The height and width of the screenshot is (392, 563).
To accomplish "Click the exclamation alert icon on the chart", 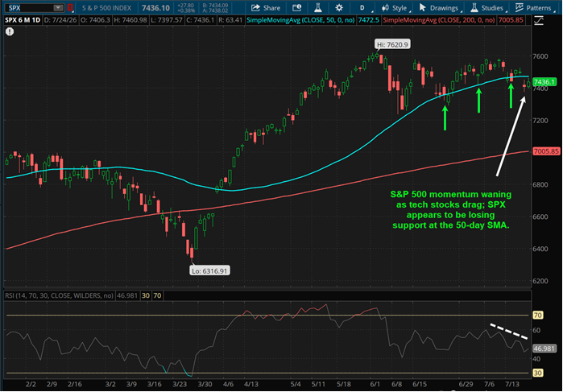I will [x=10, y=32].
